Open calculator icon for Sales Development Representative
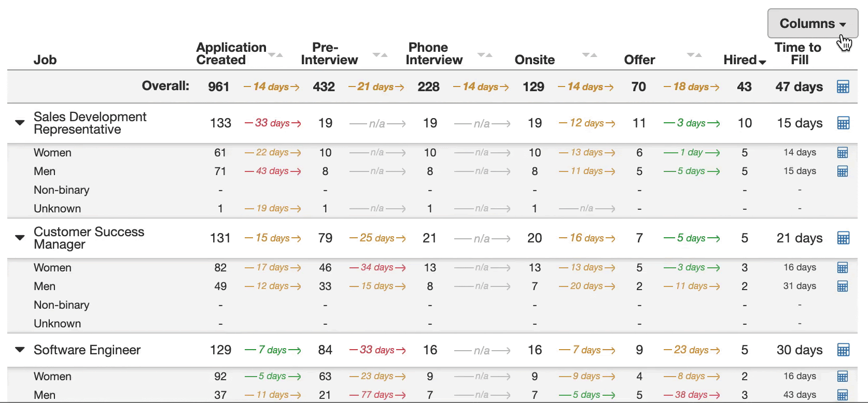 click(x=843, y=123)
